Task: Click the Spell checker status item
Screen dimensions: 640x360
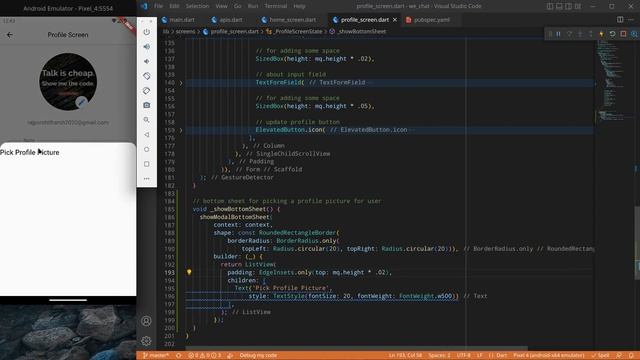Action: click(x=600, y=356)
